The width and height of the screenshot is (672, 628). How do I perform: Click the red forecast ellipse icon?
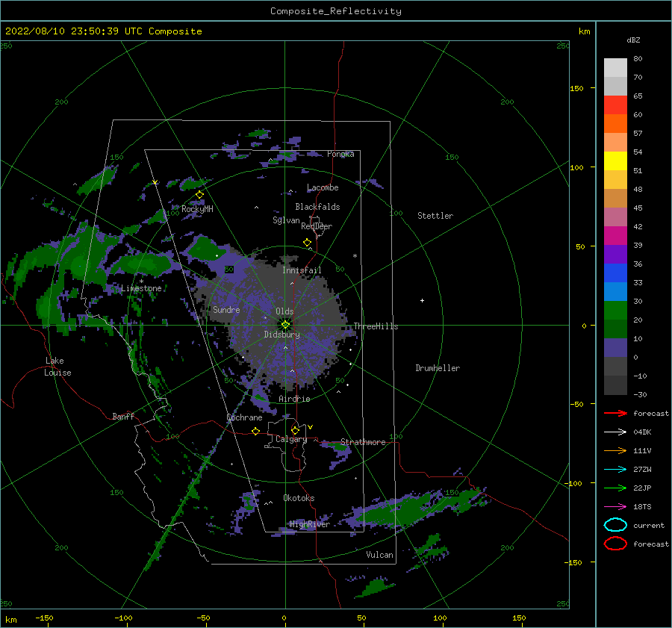[615, 544]
